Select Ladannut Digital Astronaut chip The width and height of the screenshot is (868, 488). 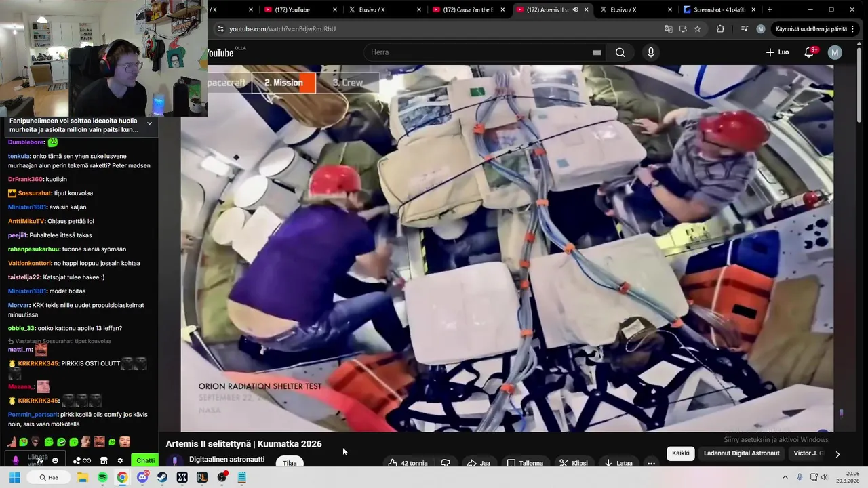pos(741,453)
